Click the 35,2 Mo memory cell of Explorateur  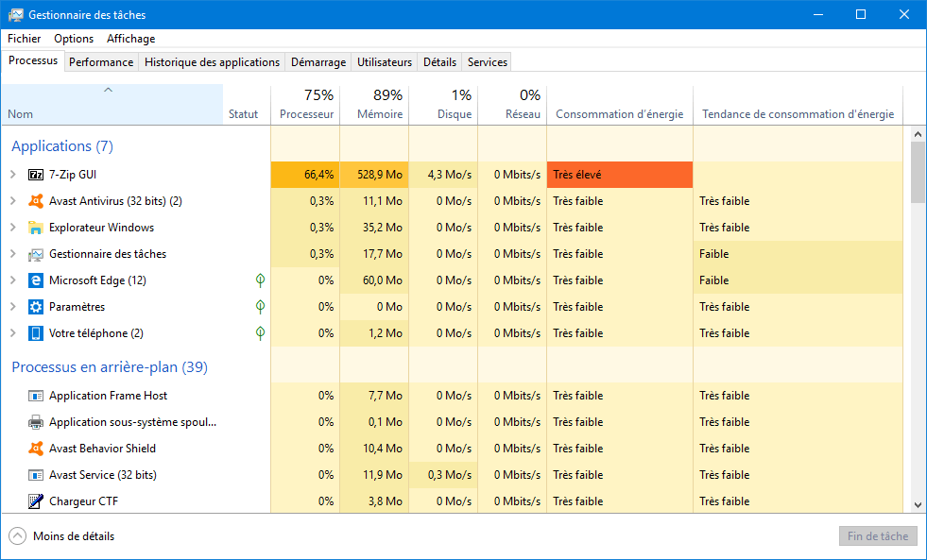point(374,228)
